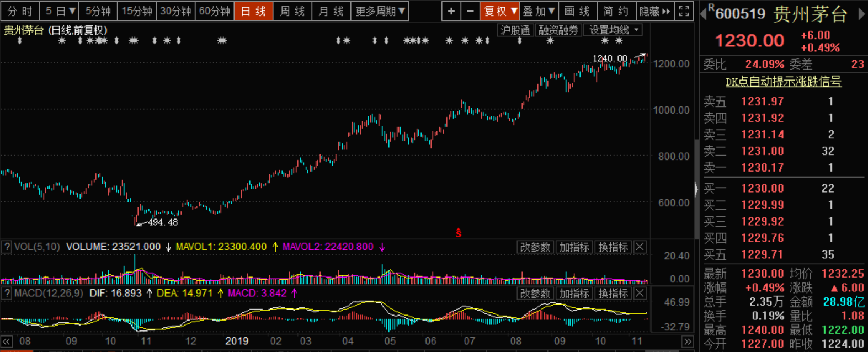This screenshot has width=868, height=352.
Task: Click 改参数 in the MACD panel
Action: coord(535,294)
